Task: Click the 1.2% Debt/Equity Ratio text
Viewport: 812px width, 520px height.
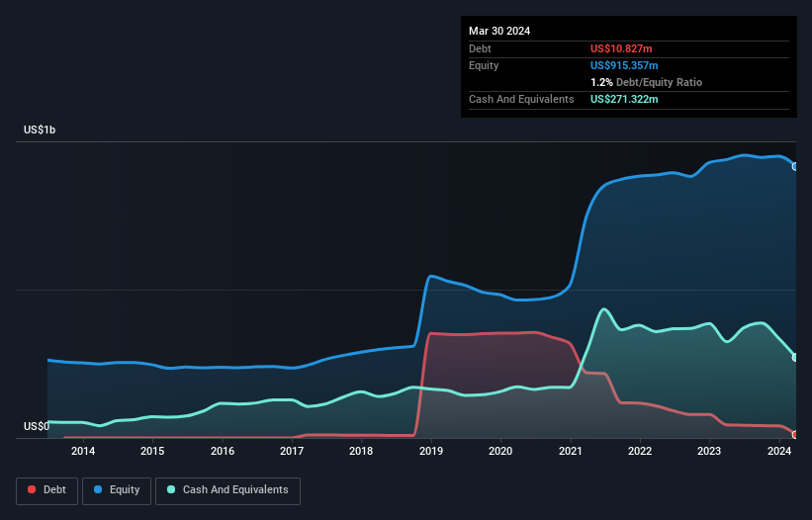Action: pos(646,82)
